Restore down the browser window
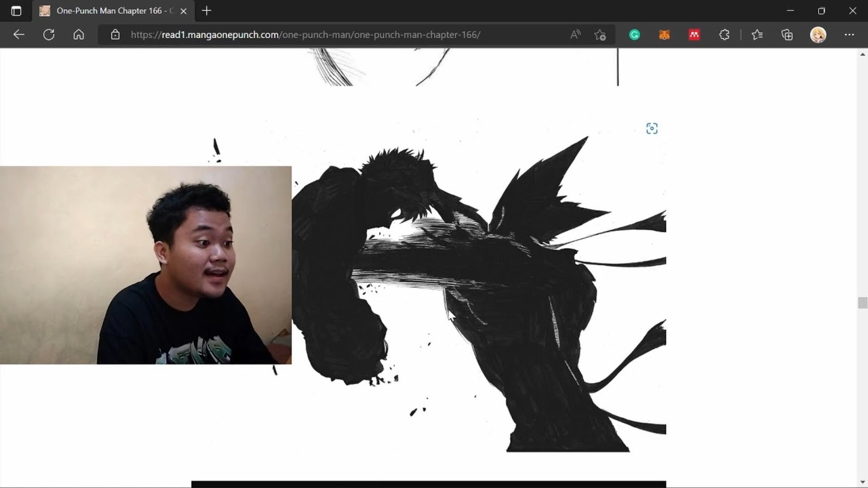Screen dimensions: 868x488 [821, 11]
